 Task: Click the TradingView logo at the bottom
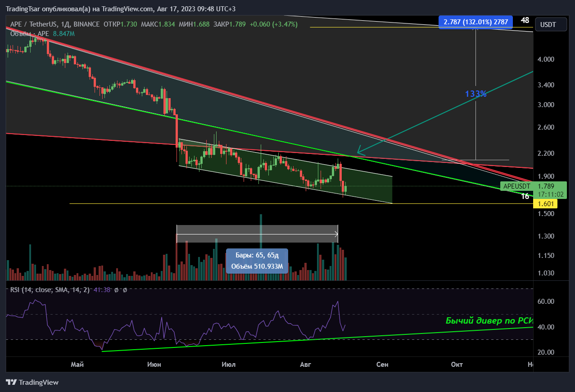pos(32,383)
